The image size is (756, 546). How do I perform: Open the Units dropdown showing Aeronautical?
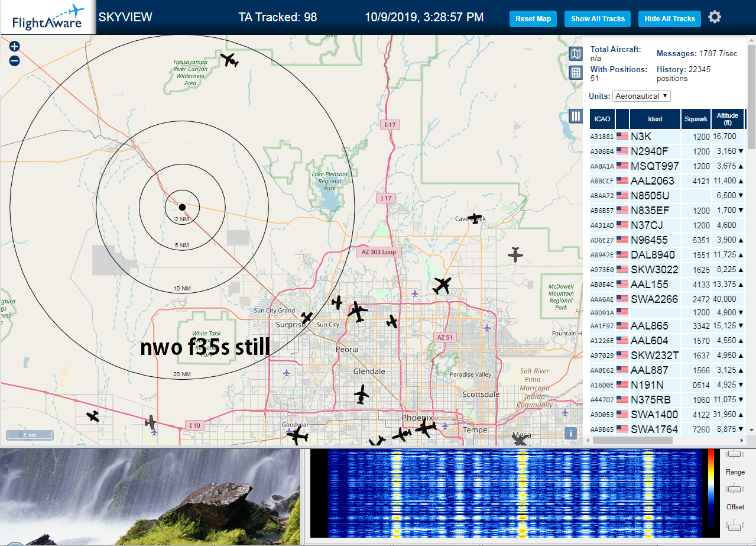641,96
